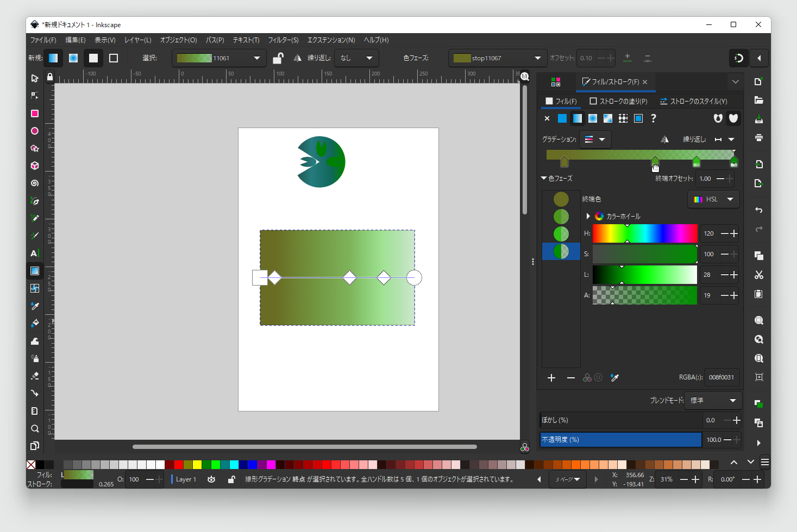The image size is (797, 532).
Task: Select the Rectangle tool
Action: pyautogui.click(x=35, y=113)
